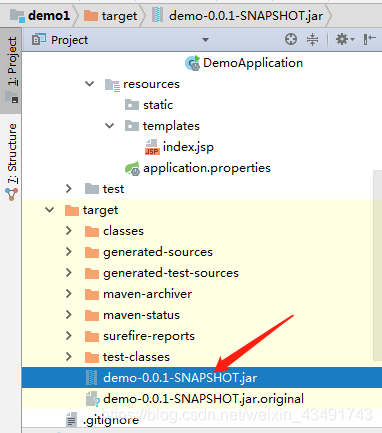The width and height of the screenshot is (382, 433).
Task: Select demo-0.0.1-SNAPSHOT.jar.original file
Action: click(204, 399)
